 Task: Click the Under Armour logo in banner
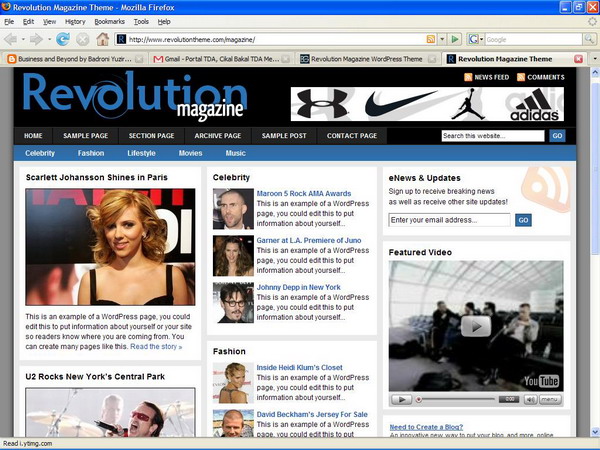pyautogui.click(x=322, y=103)
